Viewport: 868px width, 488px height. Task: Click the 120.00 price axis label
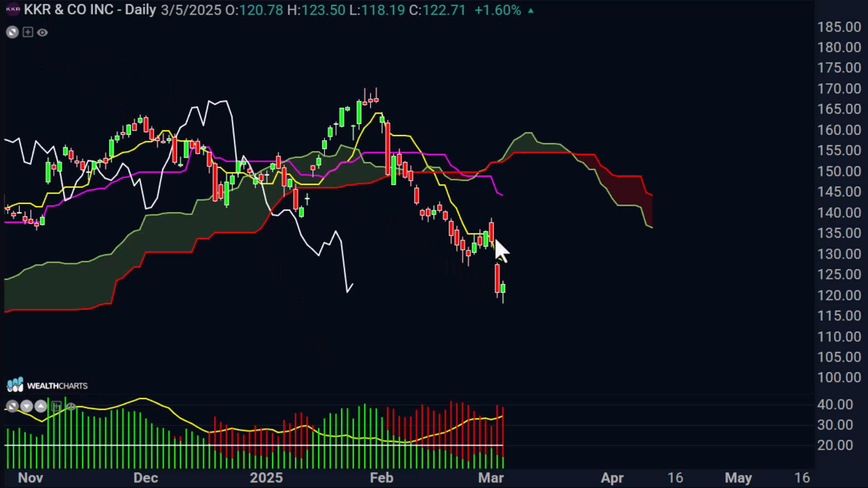839,296
